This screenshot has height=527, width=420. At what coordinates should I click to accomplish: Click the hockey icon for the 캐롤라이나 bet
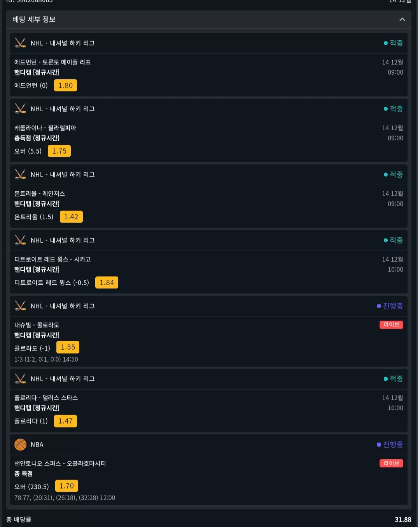click(20, 109)
